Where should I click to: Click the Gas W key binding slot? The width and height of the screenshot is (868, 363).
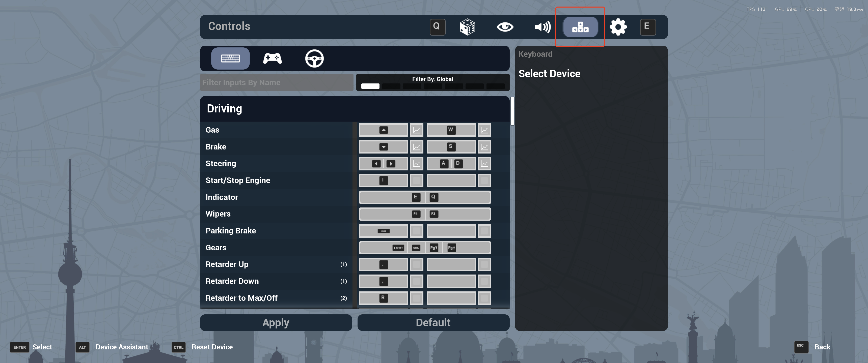click(451, 130)
